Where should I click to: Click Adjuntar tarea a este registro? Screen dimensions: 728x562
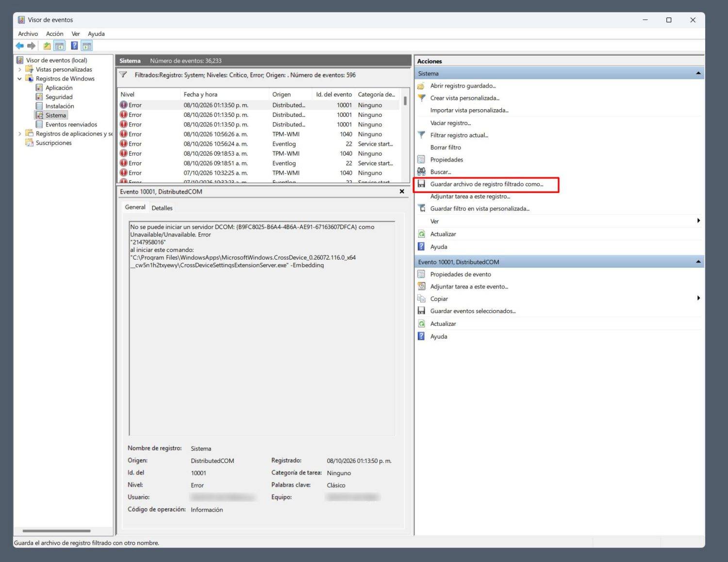coord(470,196)
